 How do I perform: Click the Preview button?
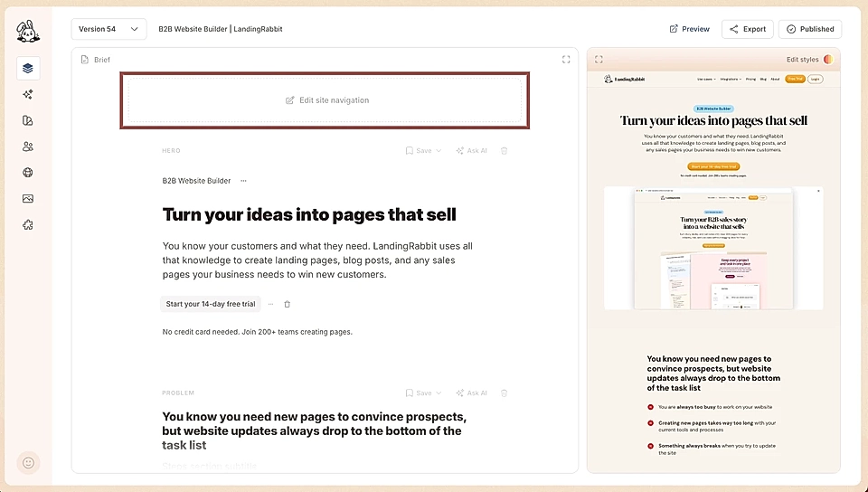tap(689, 29)
